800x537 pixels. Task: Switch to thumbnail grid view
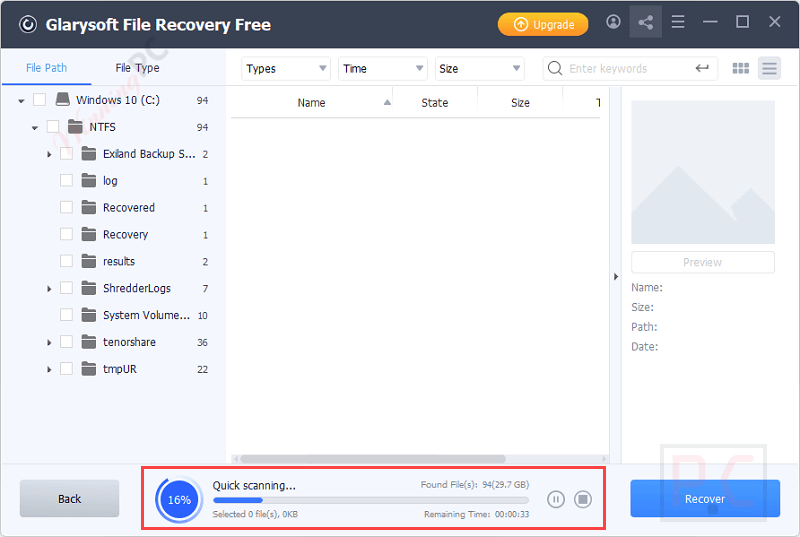(x=740, y=68)
